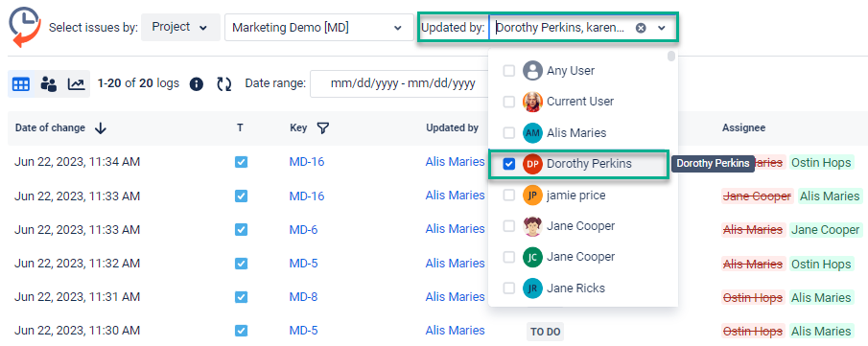The image size is (868, 346).
Task: Open the MD-6 issue link
Action: (x=303, y=229)
